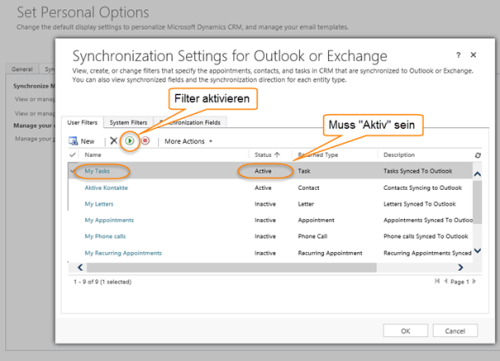Toggle the My Tasks row checkmark
Screen dimensions: 500x361
72,171
